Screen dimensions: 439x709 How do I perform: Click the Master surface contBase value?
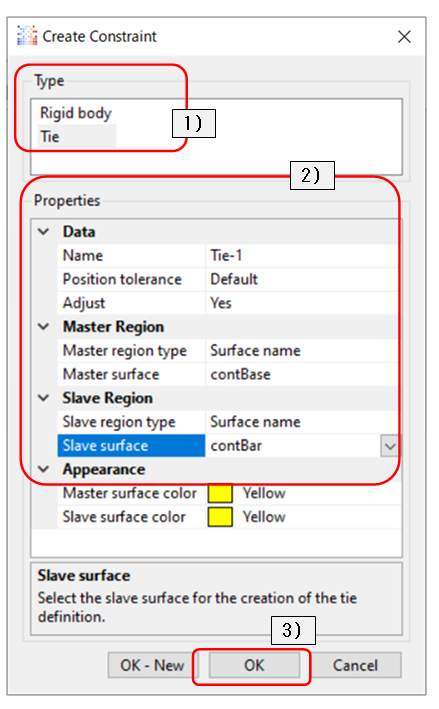pos(303,374)
